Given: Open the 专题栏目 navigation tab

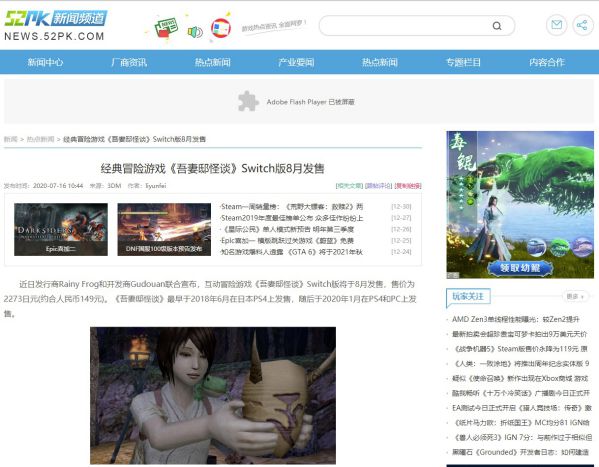Looking at the screenshot, I should pyautogui.click(x=463, y=62).
